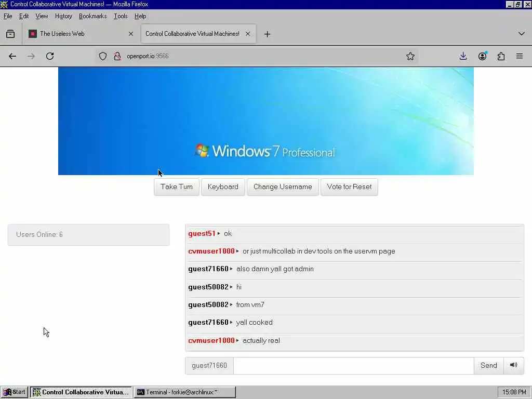Go back using the Firefox back arrow

[12, 56]
